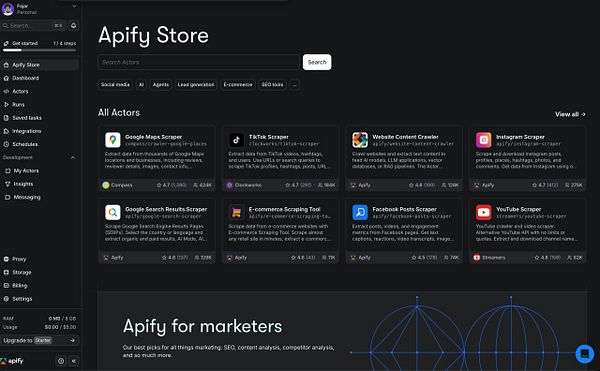Click the Streamers author name
The image size is (600, 371).
(x=494, y=257)
